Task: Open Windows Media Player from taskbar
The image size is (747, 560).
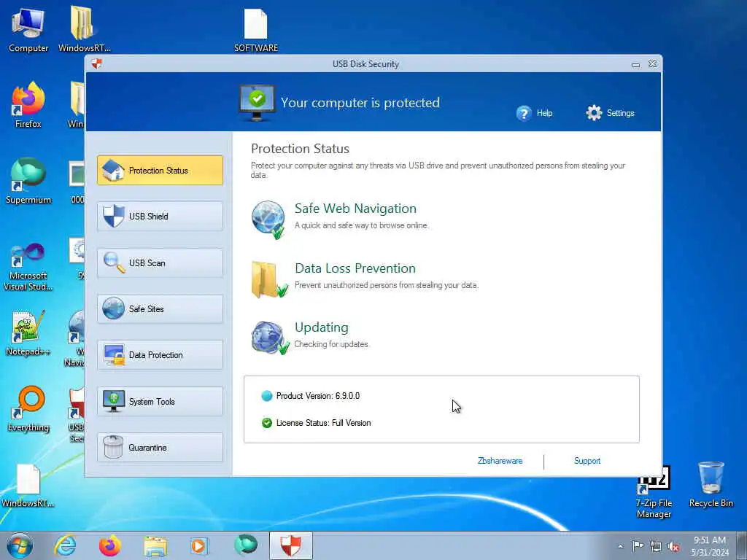Action: [199, 545]
